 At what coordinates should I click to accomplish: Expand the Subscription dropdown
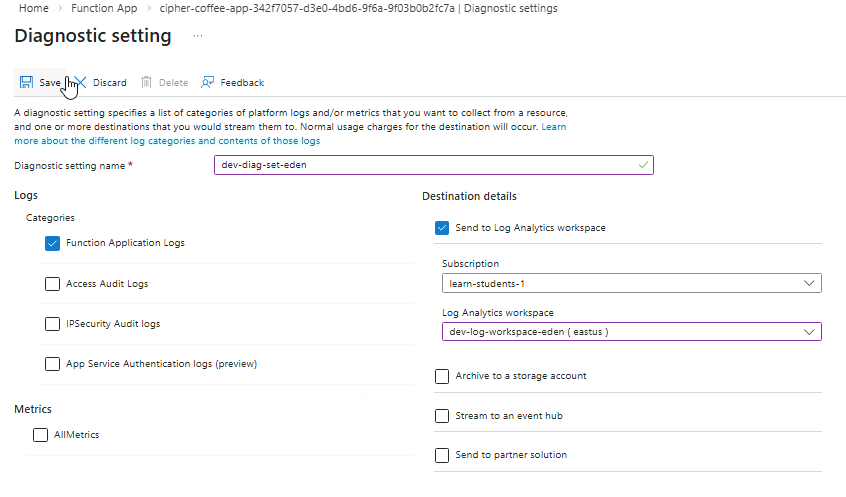(631, 283)
